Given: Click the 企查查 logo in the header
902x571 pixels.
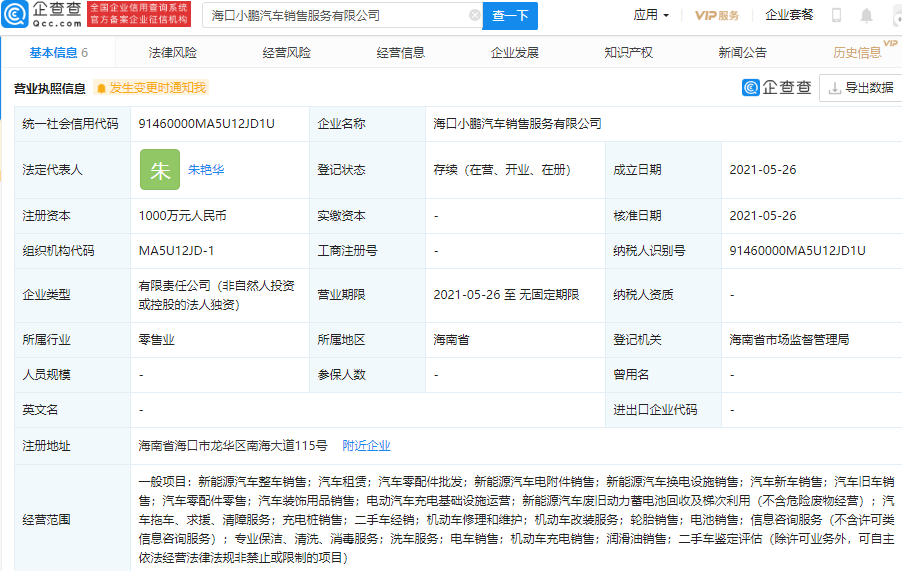Looking at the screenshot, I should tap(42, 15).
